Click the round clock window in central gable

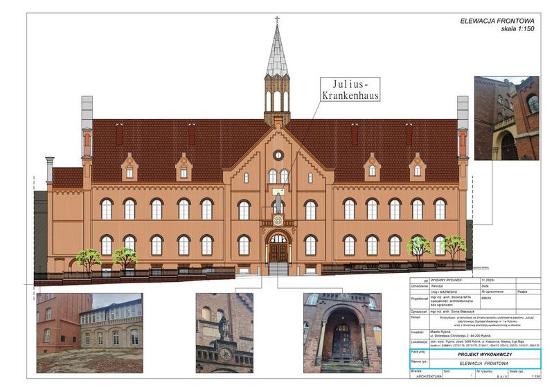click(x=278, y=155)
